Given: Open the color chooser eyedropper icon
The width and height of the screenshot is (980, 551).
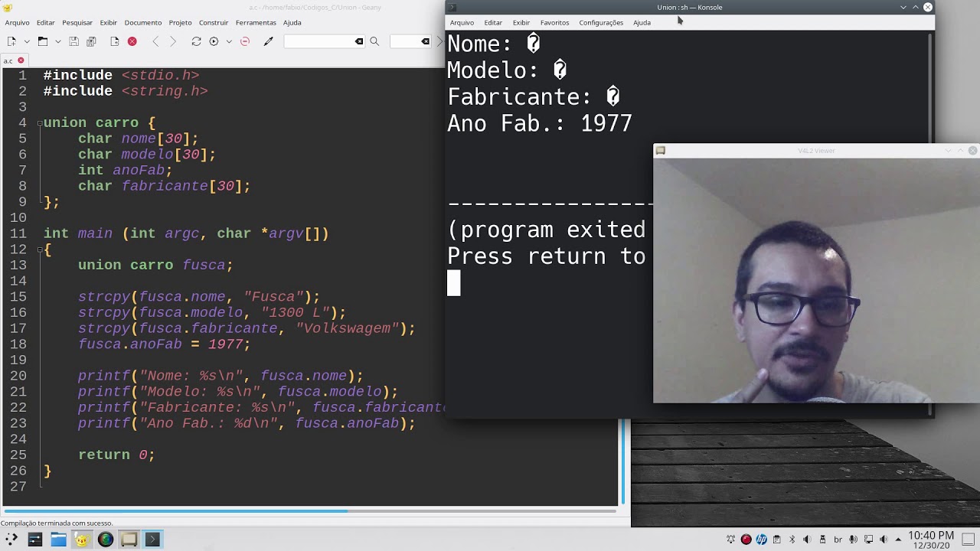Looking at the screenshot, I should (x=269, y=41).
